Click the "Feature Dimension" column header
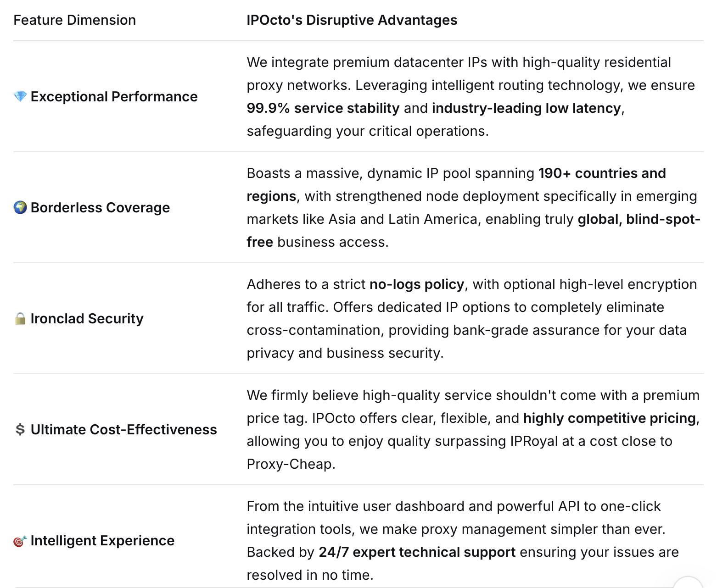The height and width of the screenshot is (588, 717). [x=75, y=20]
